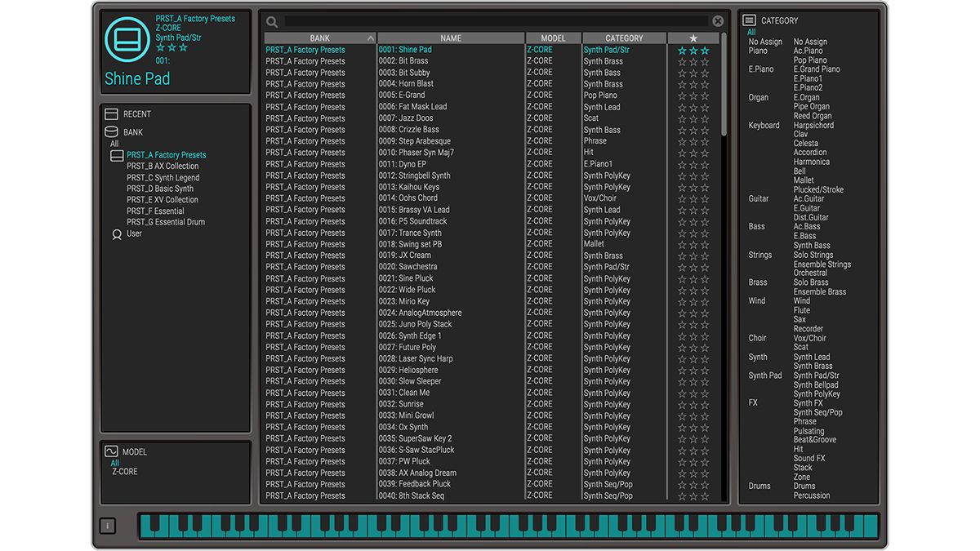Image resolution: width=980 pixels, height=551 pixels.
Task: Filter by Harpsichord category
Action: (813, 126)
